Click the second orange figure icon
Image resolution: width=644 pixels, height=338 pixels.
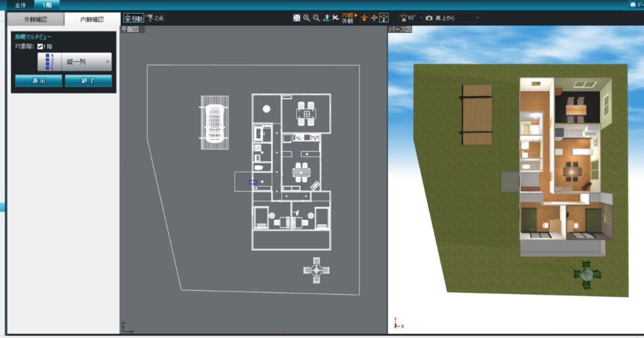coord(374,18)
